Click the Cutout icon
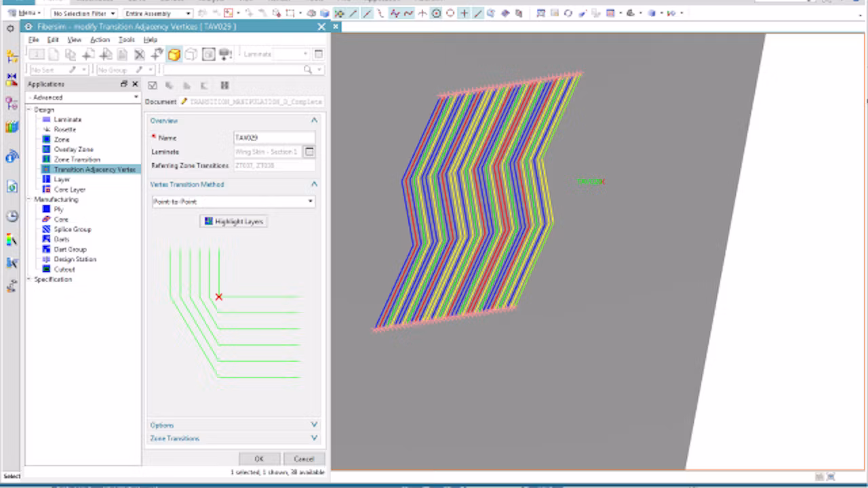This screenshot has height=488, width=868. click(x=46, y=269)
